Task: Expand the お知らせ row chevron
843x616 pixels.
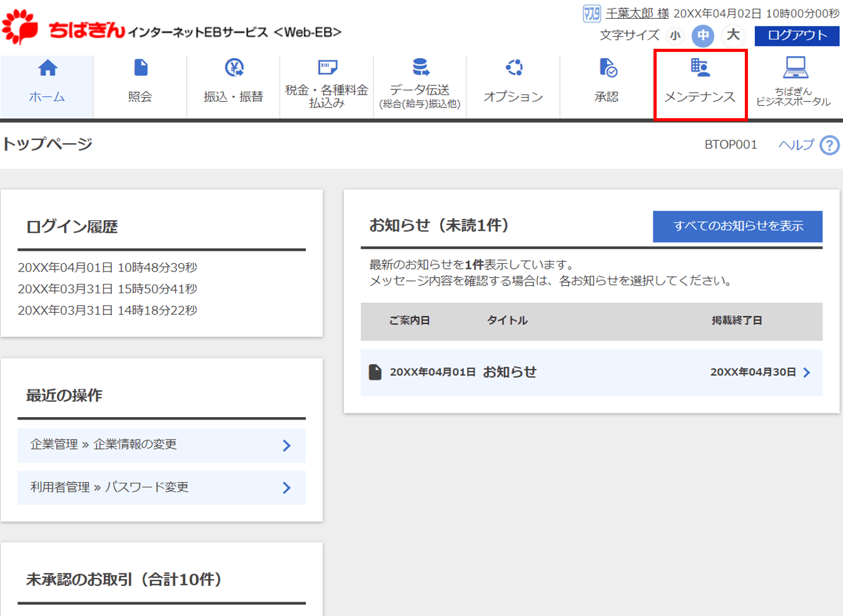Action: click(x=807, y=373)
